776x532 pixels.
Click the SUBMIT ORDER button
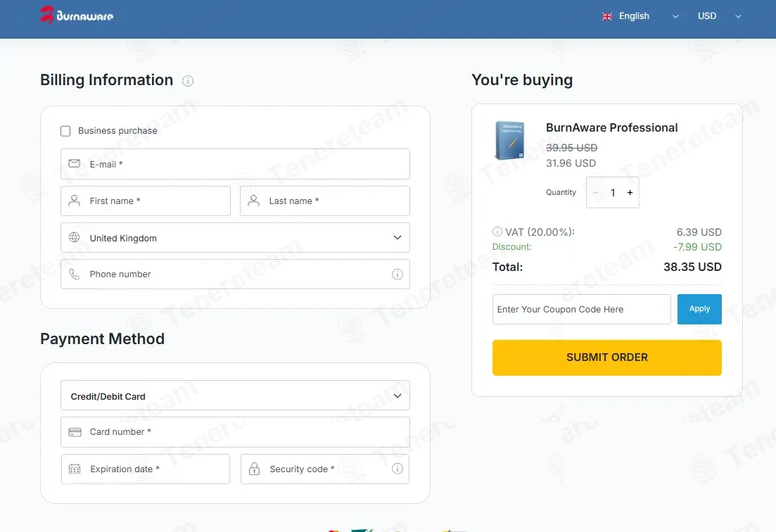pyautogui.click(x=606, y=357)
